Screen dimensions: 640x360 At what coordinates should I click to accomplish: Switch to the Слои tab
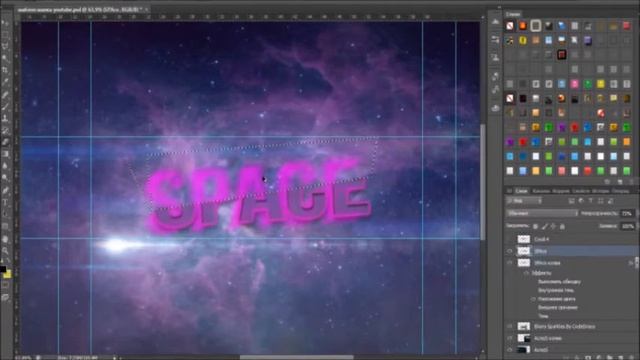(x=521, y=191)
